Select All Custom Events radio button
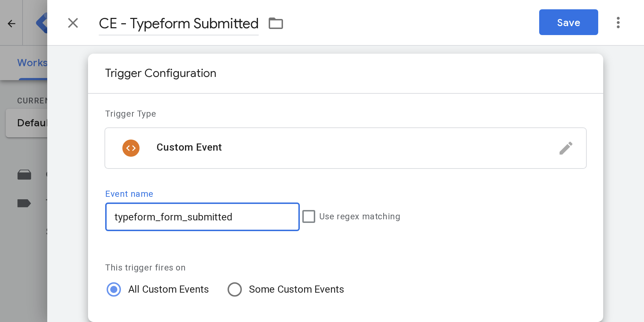Image resolution: width=644 pixels, height=322 pixels. click(114, 289)
